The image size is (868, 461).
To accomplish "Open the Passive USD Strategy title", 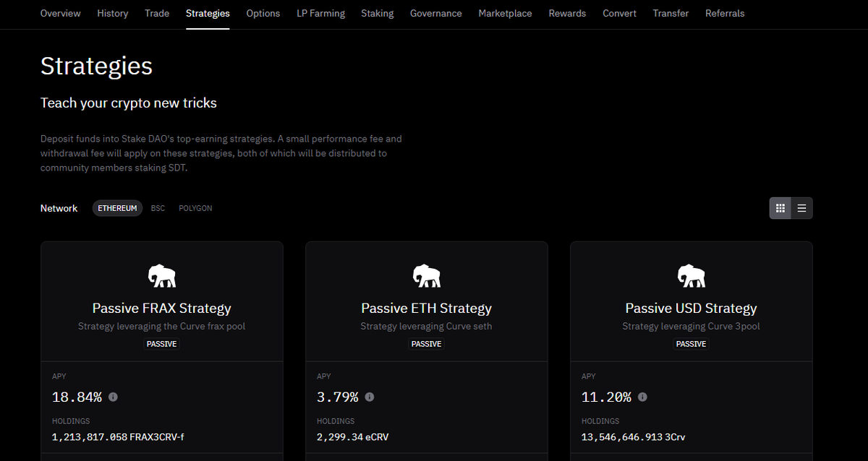I will pos(692,309).
